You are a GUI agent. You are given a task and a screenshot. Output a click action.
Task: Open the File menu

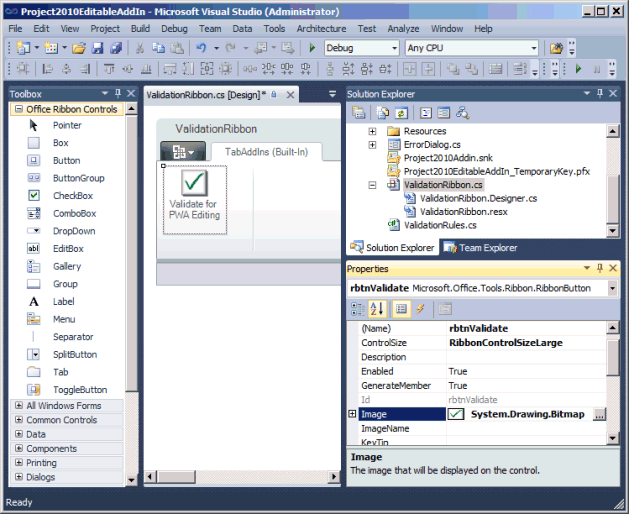point(15,29)
